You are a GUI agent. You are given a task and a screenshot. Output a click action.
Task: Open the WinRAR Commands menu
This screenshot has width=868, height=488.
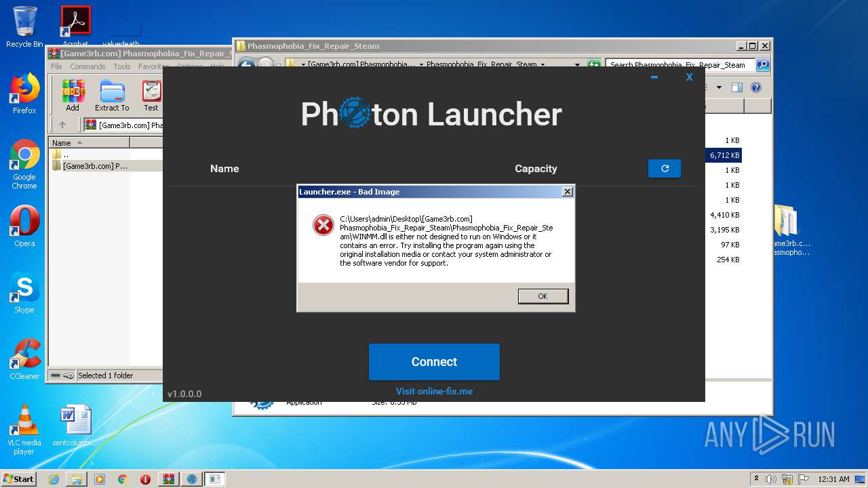click(87, 66)
